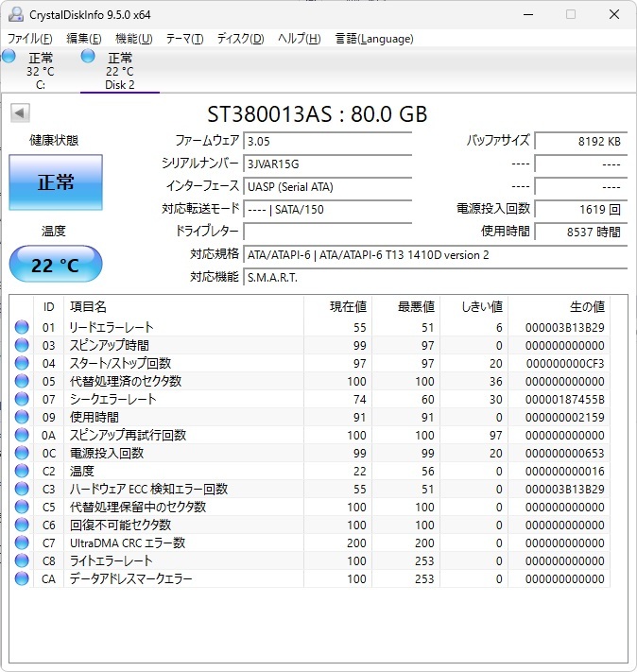Screen dimensions: 637x672
Task: Click the status orb for リードエラーレート
Action: (x=22, y=328)
